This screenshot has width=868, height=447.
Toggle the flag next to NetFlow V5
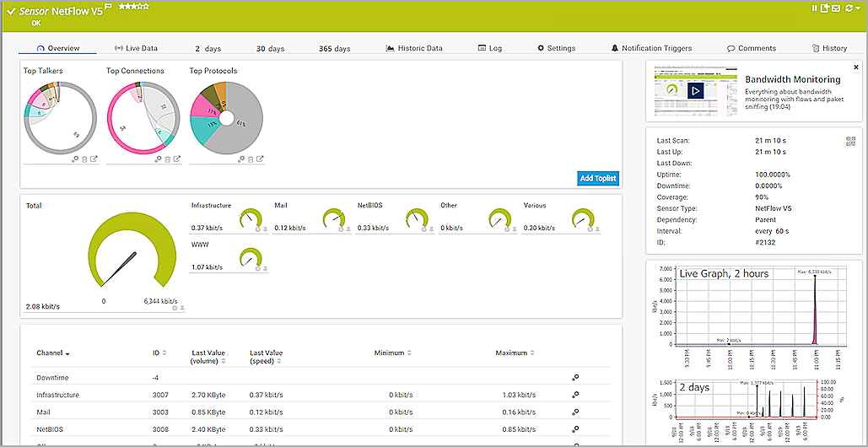[x=108, y=7]
